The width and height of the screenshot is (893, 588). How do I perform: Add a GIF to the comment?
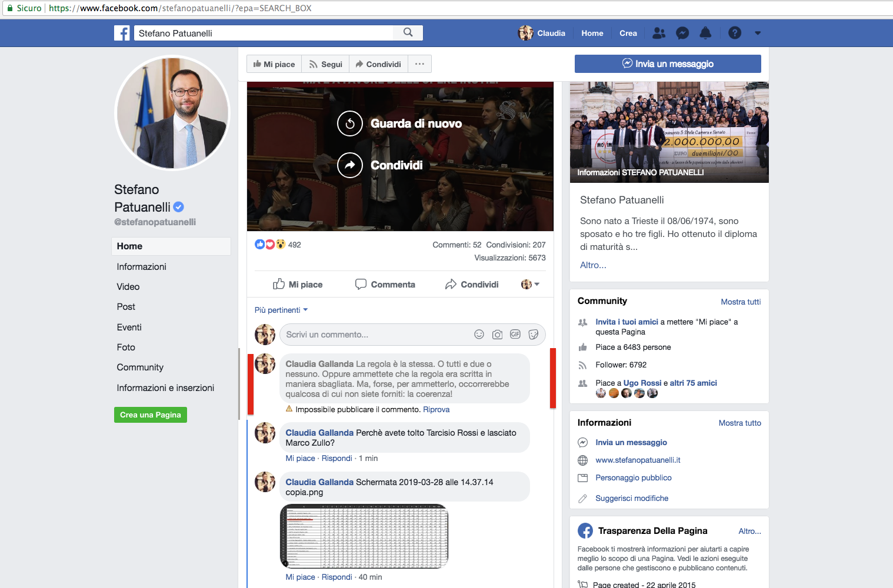click(515, 335)
